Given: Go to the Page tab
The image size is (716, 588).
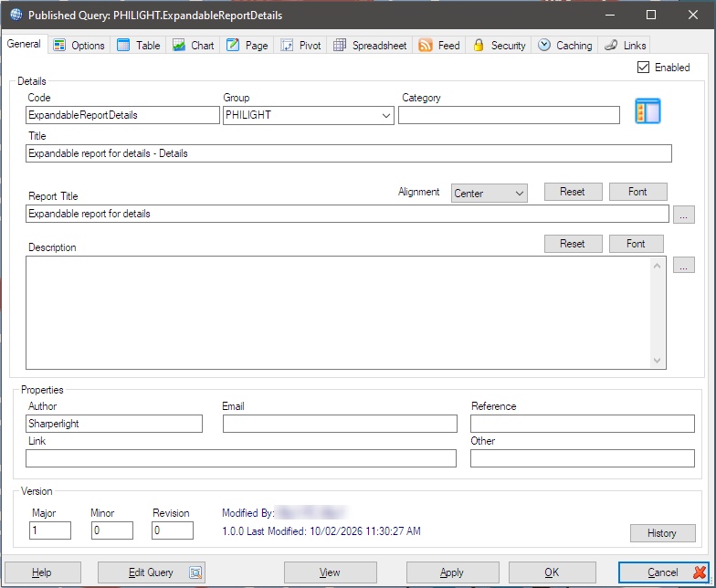Looking at the screenshot, I should [x=247, y=46].
